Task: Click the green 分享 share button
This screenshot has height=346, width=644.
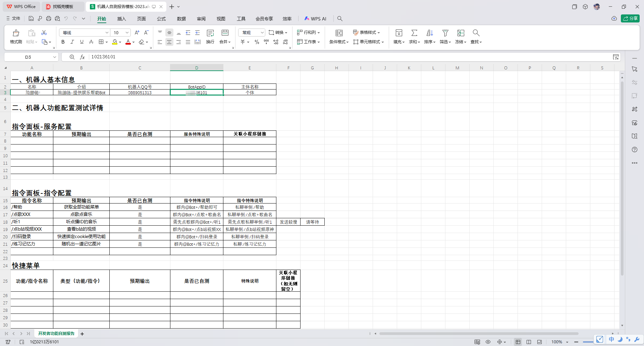Action: 630,18
